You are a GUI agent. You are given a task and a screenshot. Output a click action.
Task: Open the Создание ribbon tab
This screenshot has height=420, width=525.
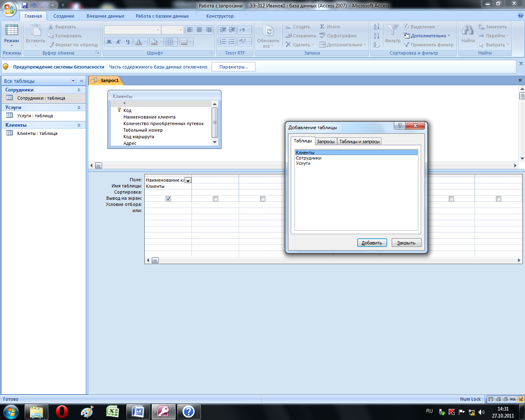pyautogui.click(x=64, y=16)
